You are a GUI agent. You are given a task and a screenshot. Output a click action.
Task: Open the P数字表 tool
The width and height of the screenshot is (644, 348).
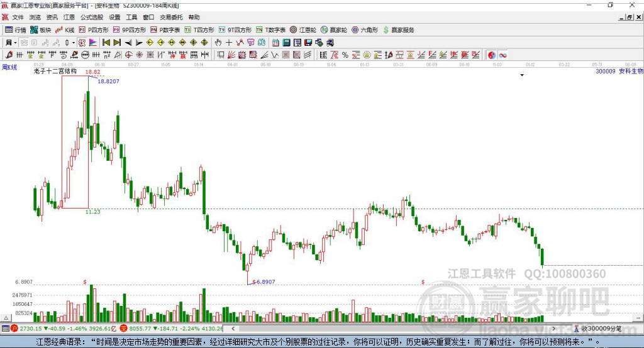pos(165,30)
